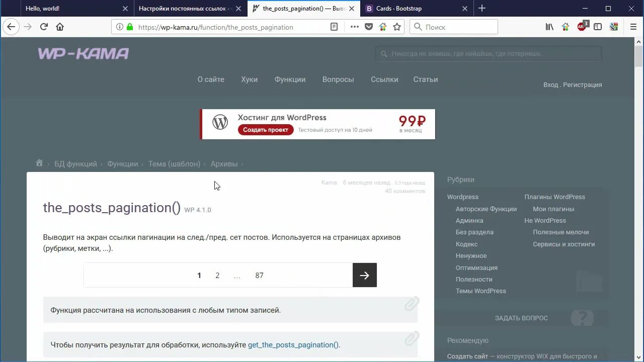Open the Создать сайт recommendation link
The height and width of the screenshot is (362, 644).
[x=467, y=356]
